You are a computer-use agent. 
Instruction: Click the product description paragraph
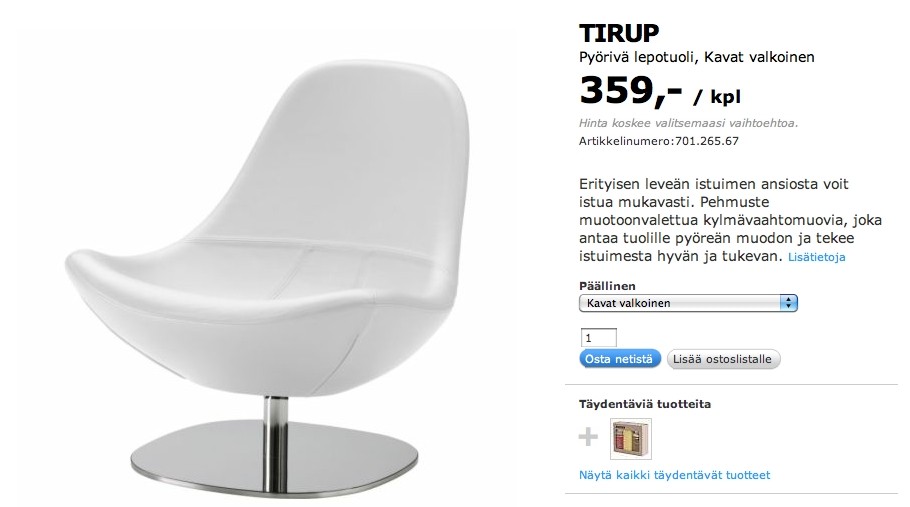tap(730, 220)
